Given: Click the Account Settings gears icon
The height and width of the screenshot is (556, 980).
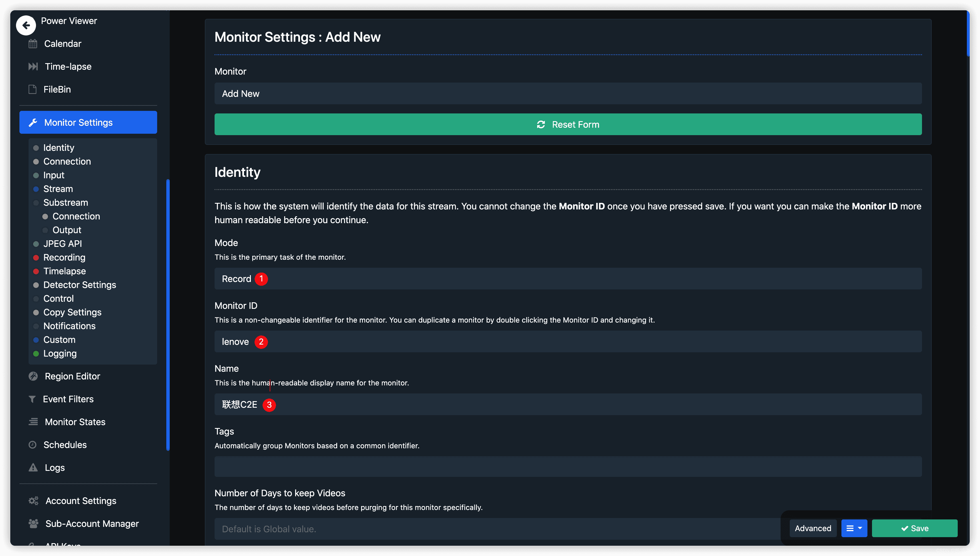Looking at the screenshot, I should tap(34, 501).
